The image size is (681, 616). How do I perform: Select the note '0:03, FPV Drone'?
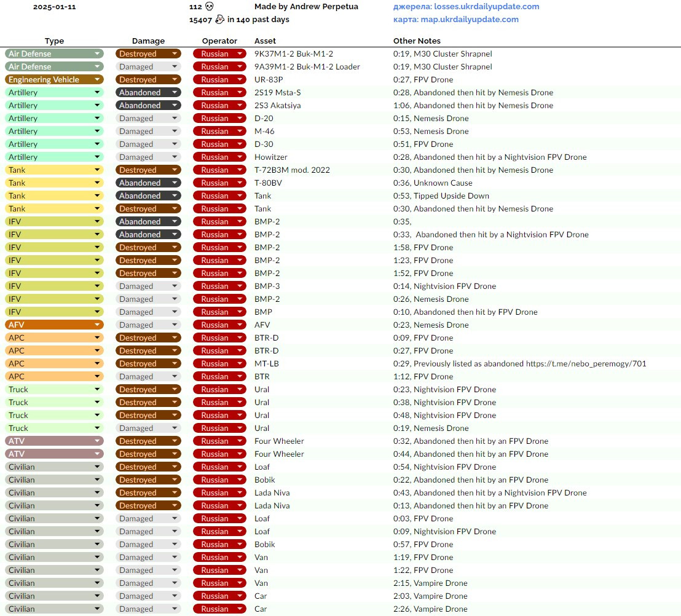(423, 519)
